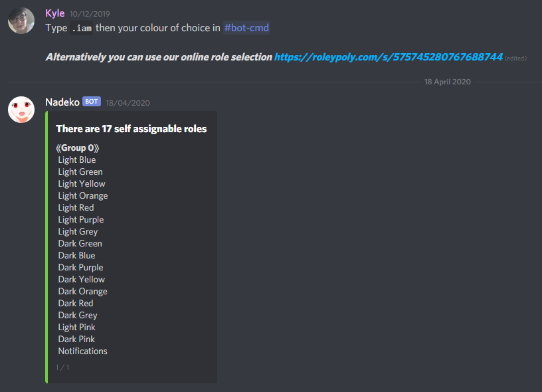Open the #bot-cmd channel mention
The height and width of the screenshot is (392, 542).
(246, 28)
